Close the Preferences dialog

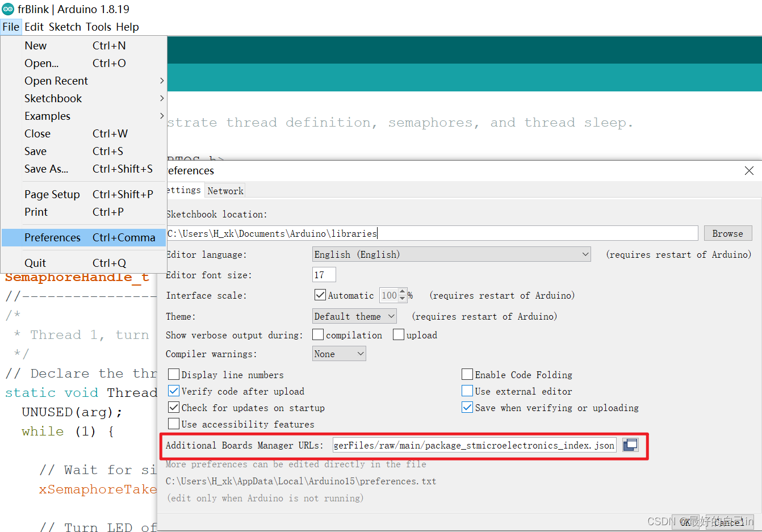[x=749, y=170]
